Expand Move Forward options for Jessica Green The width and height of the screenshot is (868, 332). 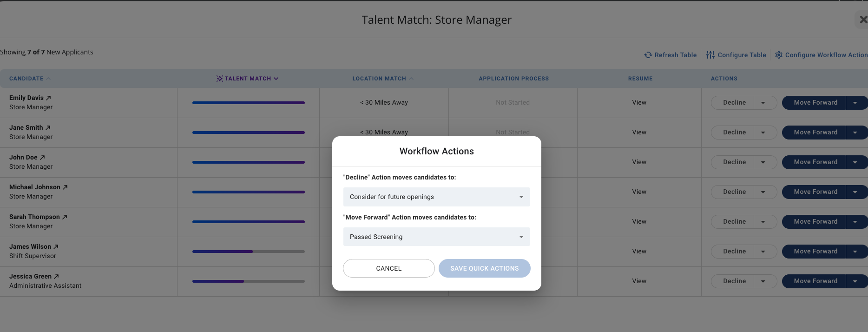[855, 281]
